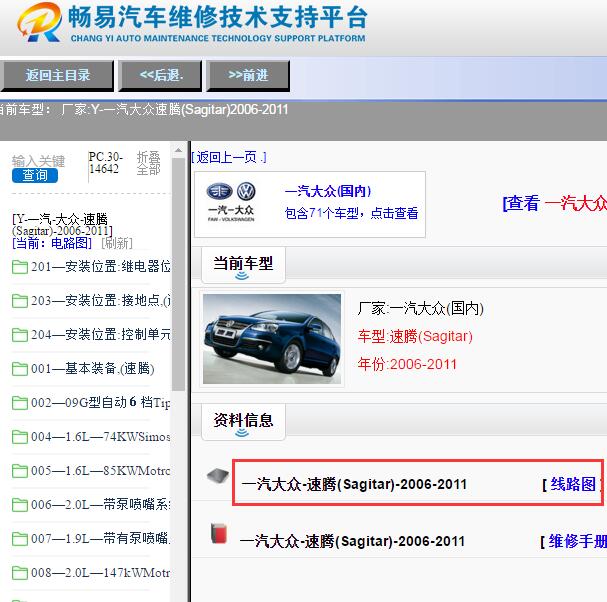Click the left panel scrollbar thumb
Screen dimensions: 607x602
click(178, 274)
